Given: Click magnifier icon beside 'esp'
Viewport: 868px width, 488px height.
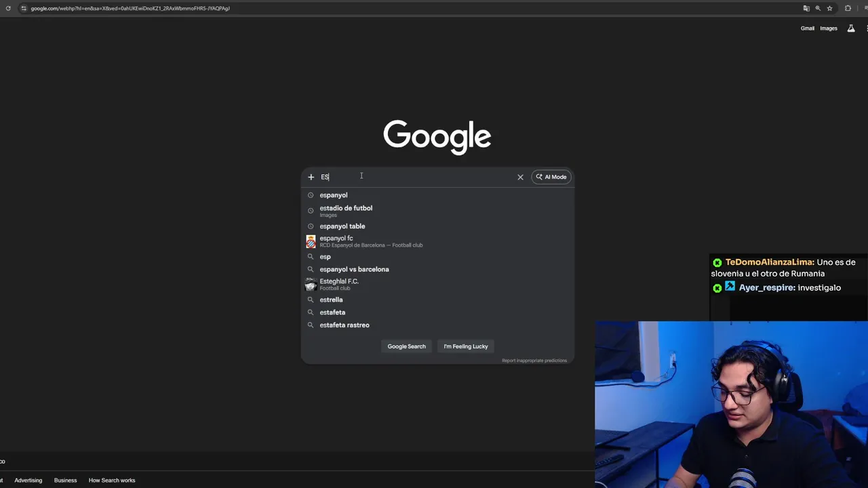Looking at the screenshot, I should click(311, 257).
